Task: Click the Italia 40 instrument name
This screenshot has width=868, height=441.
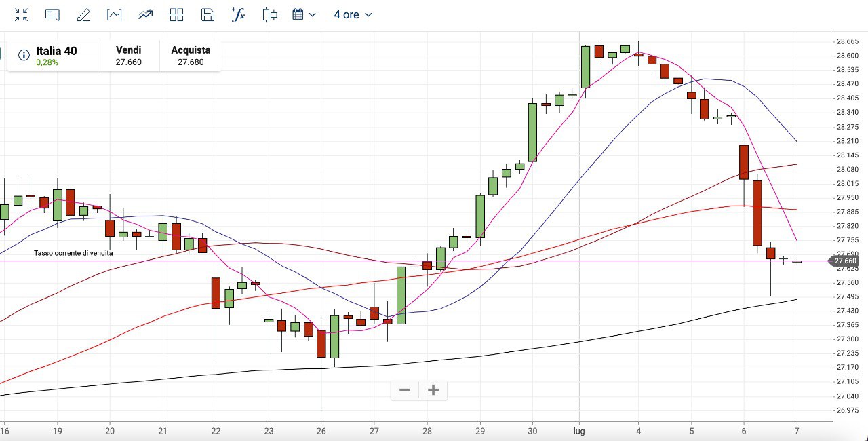Action: click(x=56, y=51)
